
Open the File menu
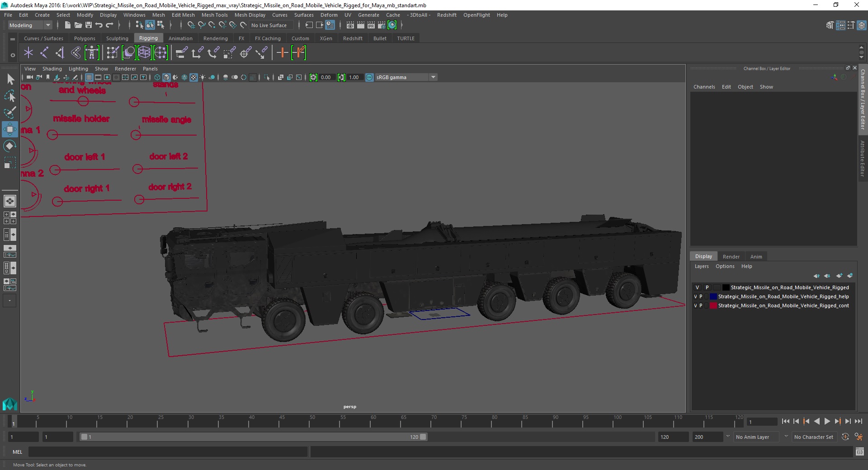(x=8, y=15)
